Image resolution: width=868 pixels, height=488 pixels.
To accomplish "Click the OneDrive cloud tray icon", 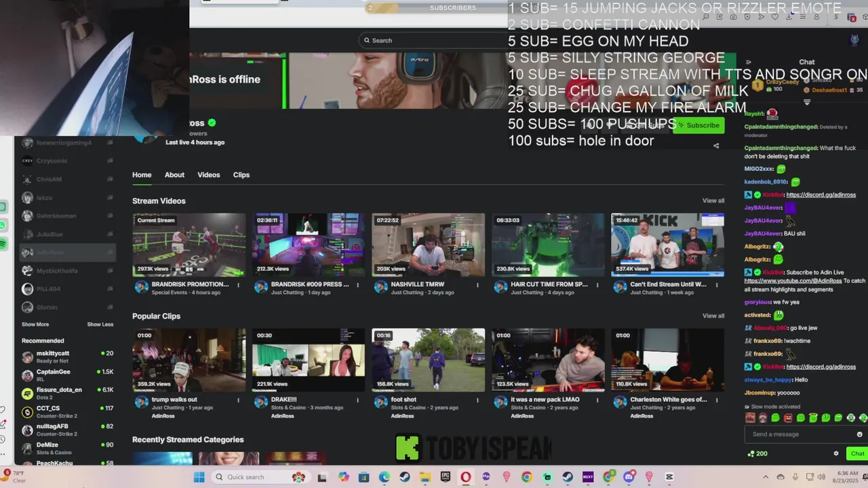I will click(x=780, y=477).
